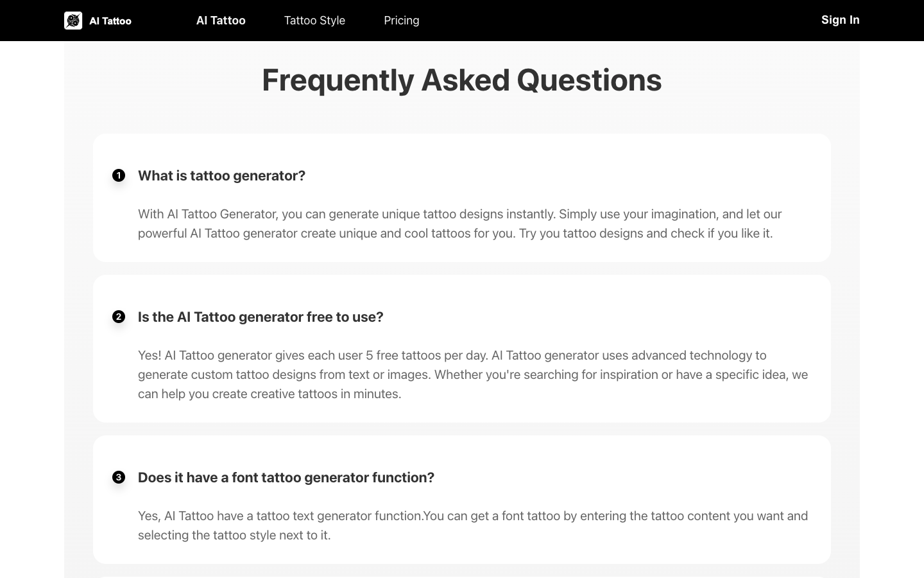The image size is (924, 578).
Task: Click the third FAQ card background
Action: (x=462, y=500)
